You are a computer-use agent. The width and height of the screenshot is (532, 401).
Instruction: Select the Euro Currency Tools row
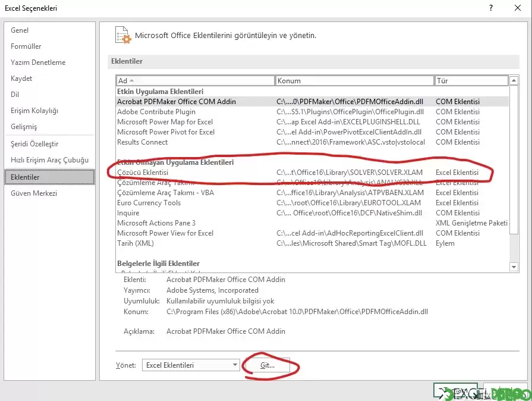[x=312, y=203]
